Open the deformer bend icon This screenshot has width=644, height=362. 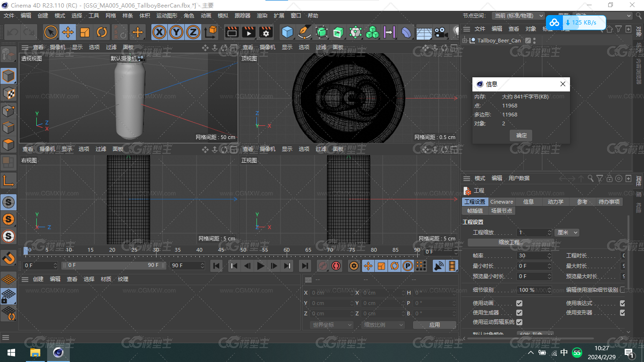tap(406, 32)
